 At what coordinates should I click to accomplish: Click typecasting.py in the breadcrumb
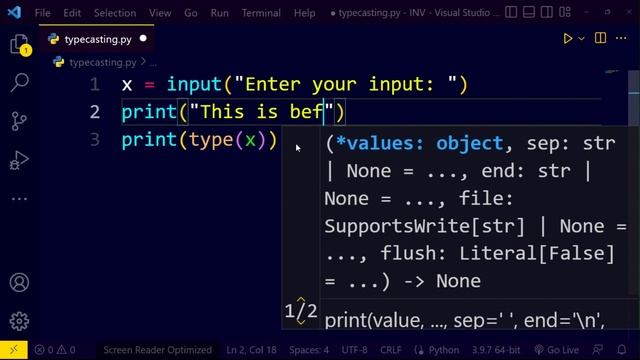[103, 62]
